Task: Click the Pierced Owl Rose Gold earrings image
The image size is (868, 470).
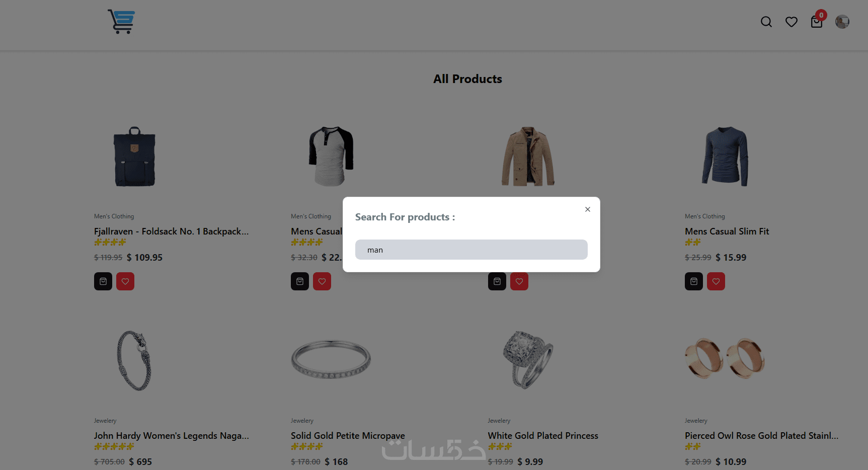Action: [725, 358]
